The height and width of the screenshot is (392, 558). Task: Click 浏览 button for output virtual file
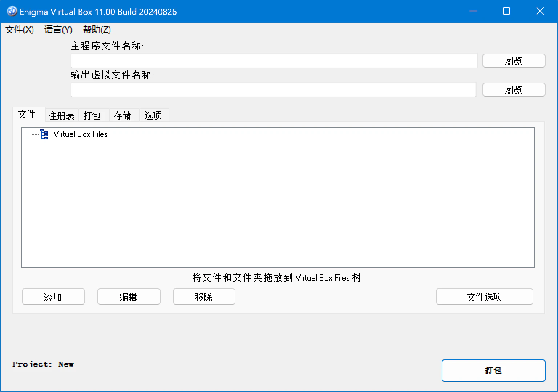click(x=514, y=90)
